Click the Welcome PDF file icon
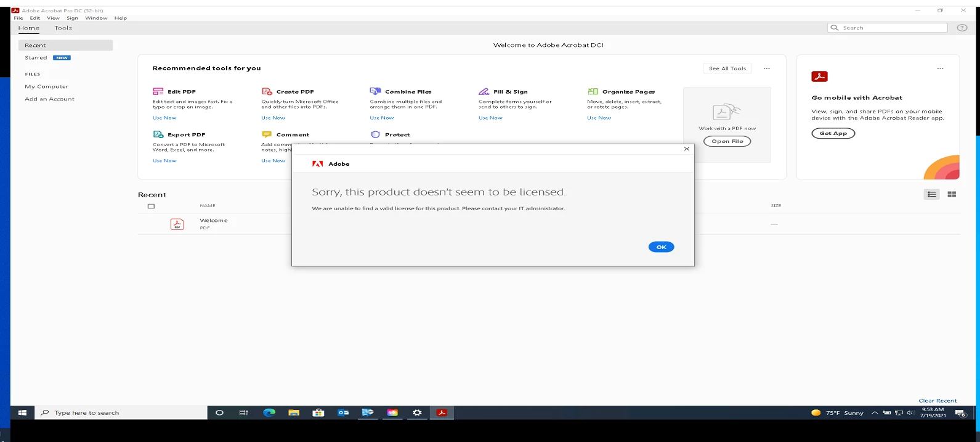This screenshot has height=442, width=980. tap(177, 224)
